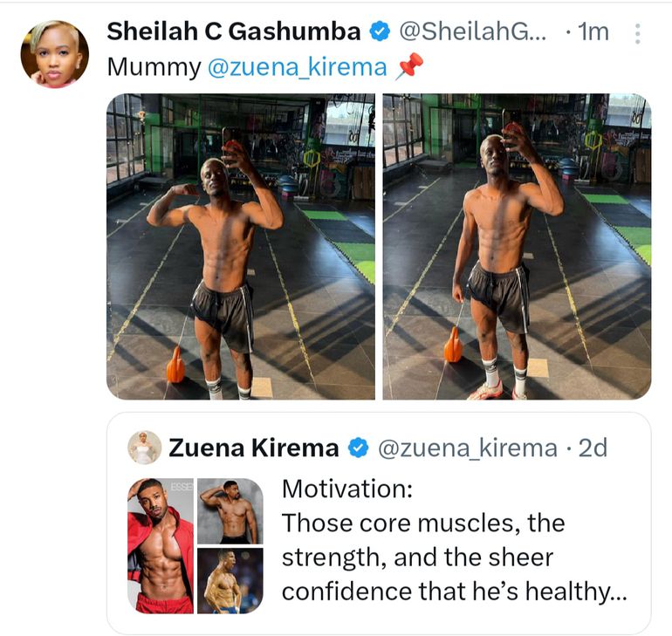
Task: Open the quoted top-right shirtless man image
Action: (230, 511)
